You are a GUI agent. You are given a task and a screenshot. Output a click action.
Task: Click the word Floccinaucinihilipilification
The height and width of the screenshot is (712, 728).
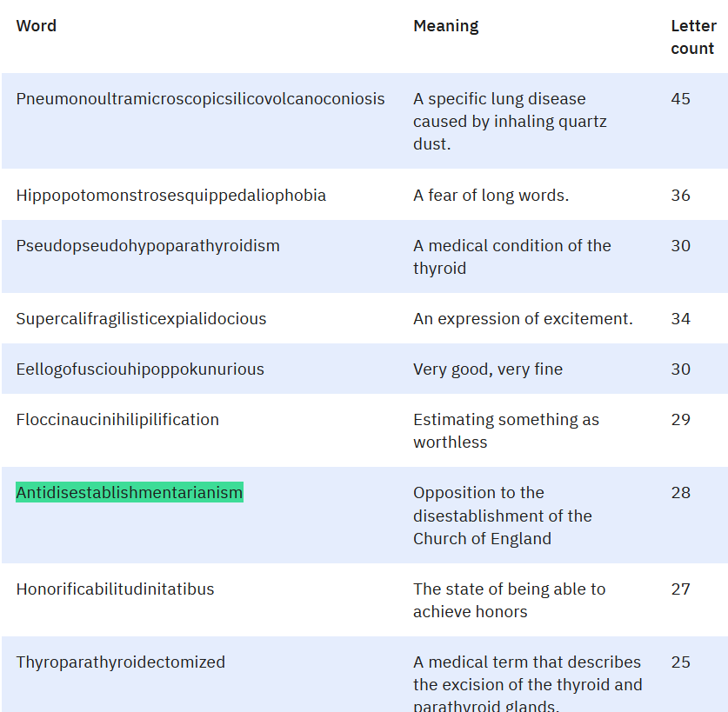tap(117, 420)
